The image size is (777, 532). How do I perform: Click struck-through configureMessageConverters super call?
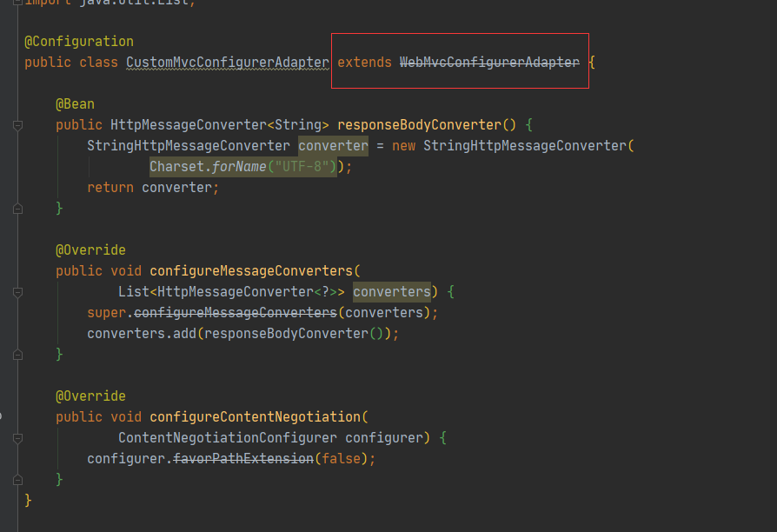pyautogui.click(x=236, y=312)
